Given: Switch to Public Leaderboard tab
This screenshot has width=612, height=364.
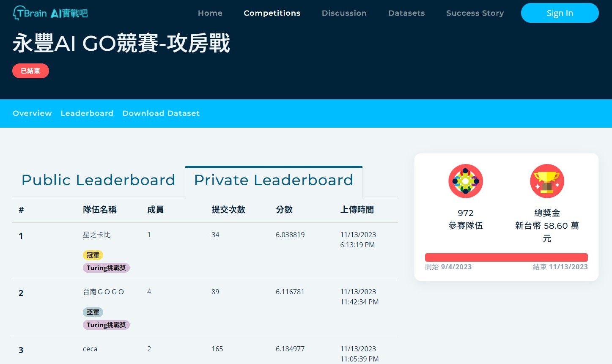Looking at the screenshot, I should pos(98,180).
